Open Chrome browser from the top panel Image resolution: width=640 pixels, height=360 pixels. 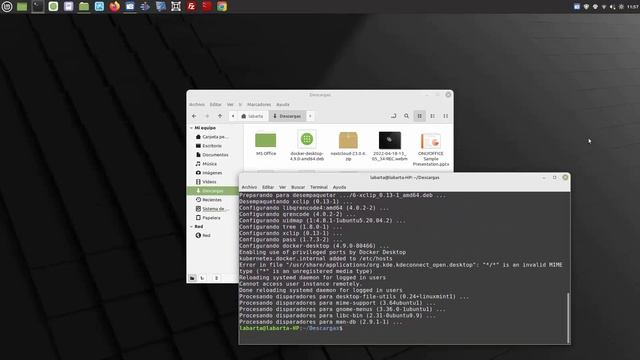222,6
